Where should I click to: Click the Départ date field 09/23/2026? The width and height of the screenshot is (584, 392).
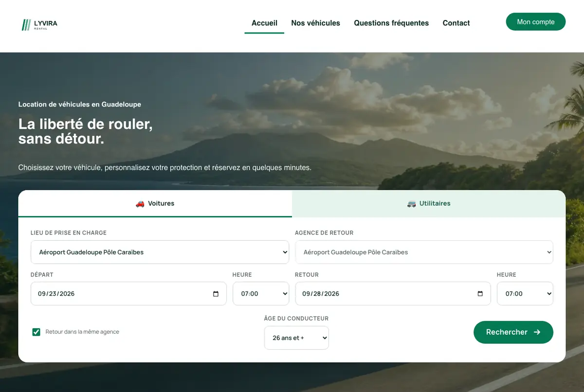[128, 294]
